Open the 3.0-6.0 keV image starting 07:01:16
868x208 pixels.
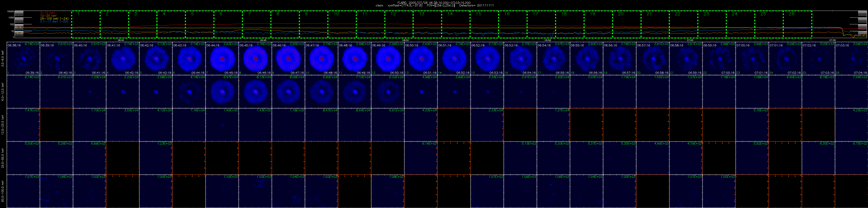785,58
